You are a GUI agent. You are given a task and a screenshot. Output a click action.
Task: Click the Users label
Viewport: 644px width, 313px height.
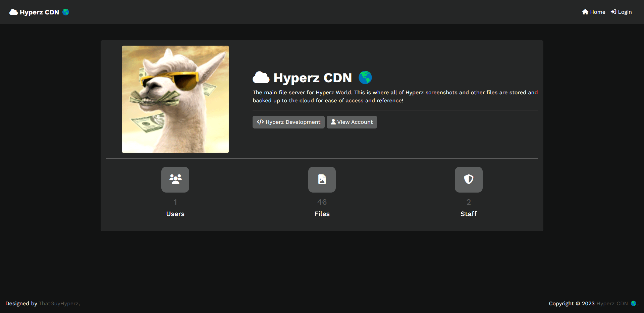175,214
